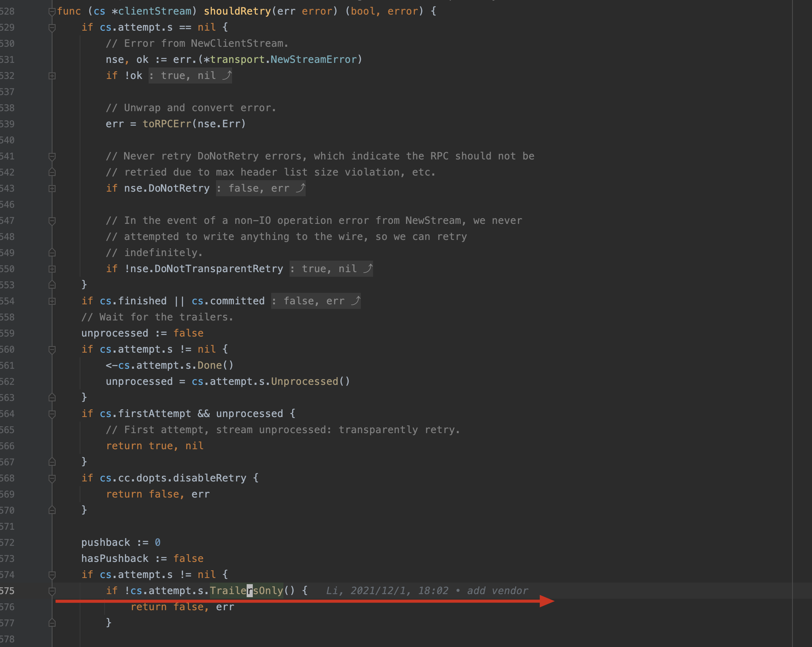Expand the collapsed if block on line 532
The width and height of the screenshot is (812, 647).
(x=52, y=76)
